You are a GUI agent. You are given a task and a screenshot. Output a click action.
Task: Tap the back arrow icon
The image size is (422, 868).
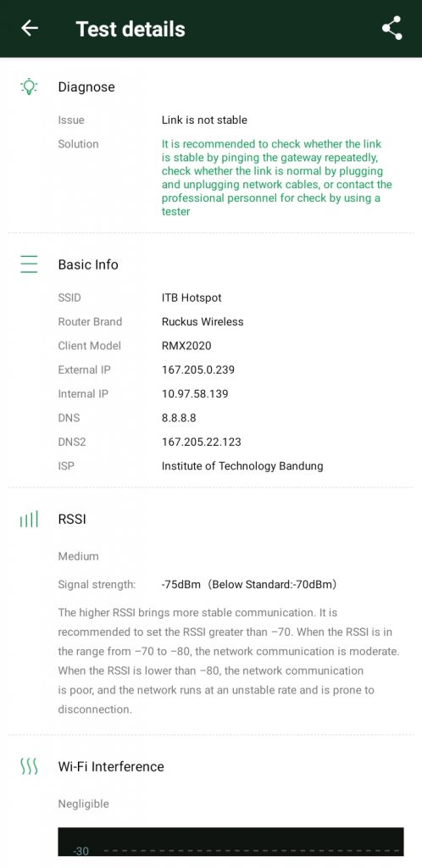(x=30, y=28)
